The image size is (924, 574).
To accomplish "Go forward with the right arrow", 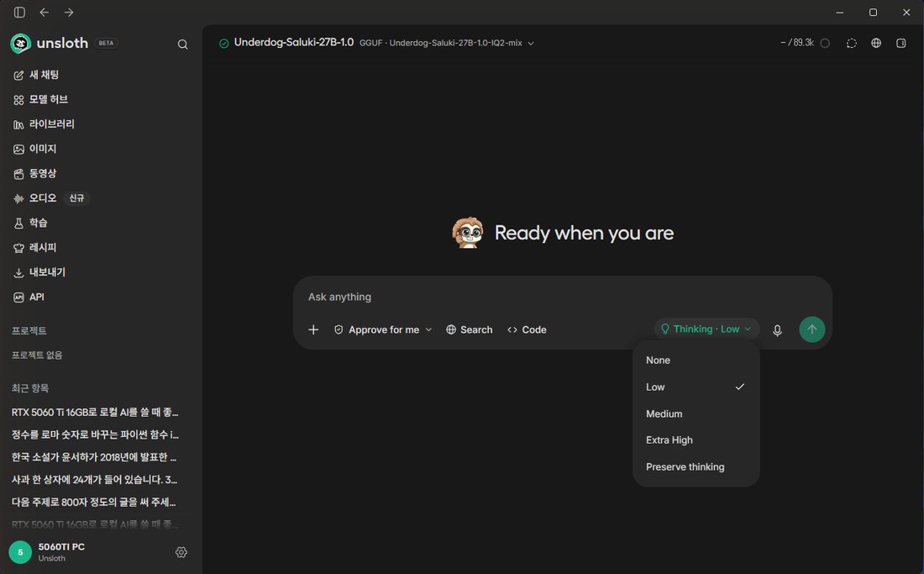I will 69,13.
